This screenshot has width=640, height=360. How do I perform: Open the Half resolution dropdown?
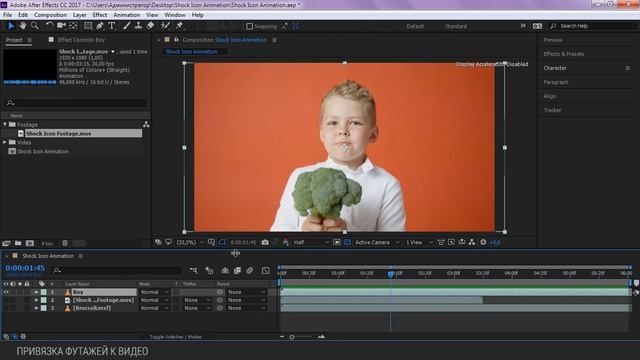click(311, 242)
